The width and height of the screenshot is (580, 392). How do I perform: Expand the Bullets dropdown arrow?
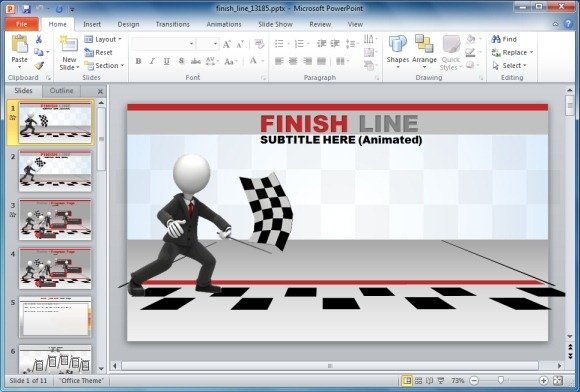[289, 44]
